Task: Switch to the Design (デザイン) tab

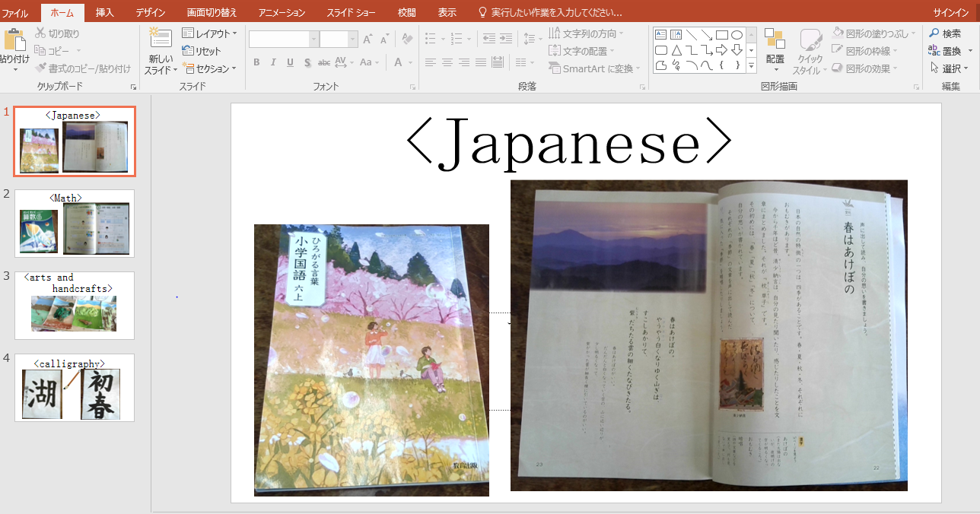Action: pos(150,13)
